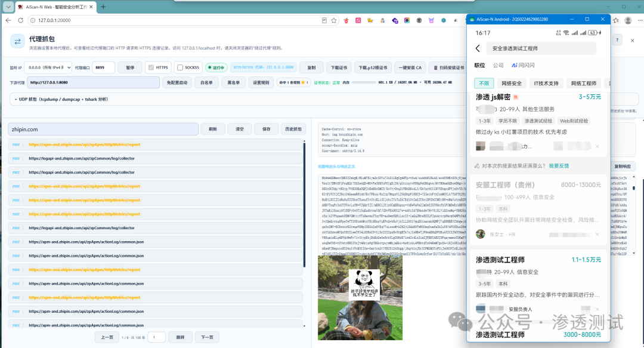Viewport: 644px width, 348px height.
Task: Select the 网络工程师 filter chip
Action: (x=584, y=83)
